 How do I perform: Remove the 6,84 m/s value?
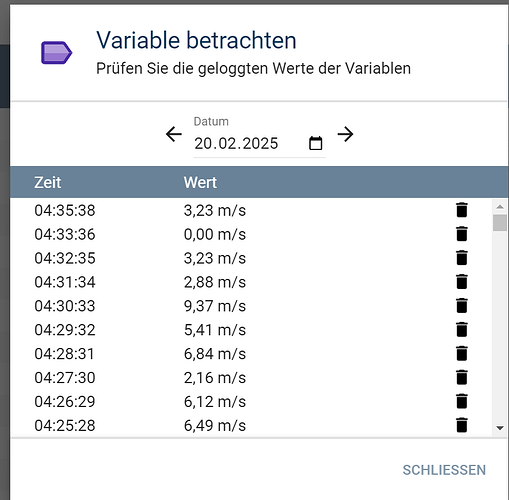point(462,353)
